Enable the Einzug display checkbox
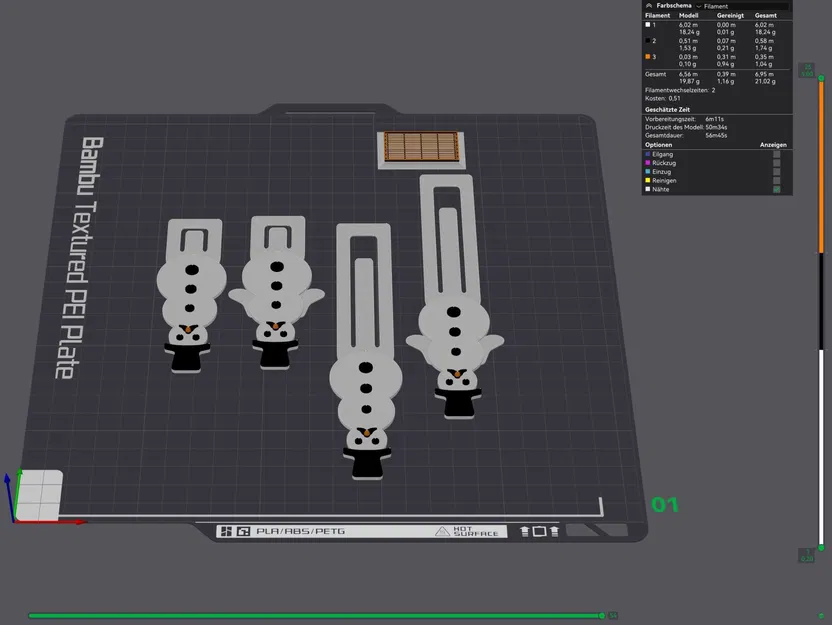 (x=777, y=172)
